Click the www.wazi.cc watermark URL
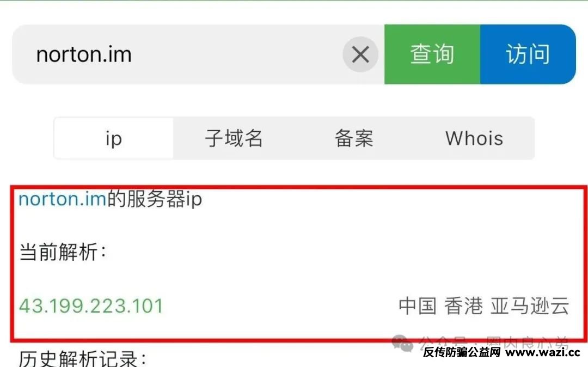Viewport: 588px width, 367px height. point(543,352)
